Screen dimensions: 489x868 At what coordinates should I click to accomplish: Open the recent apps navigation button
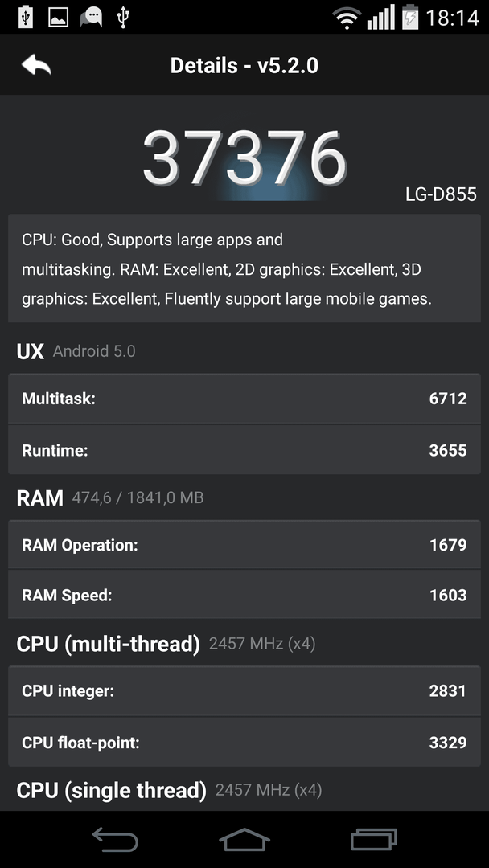pyautogui.click(x=374, y=838)
